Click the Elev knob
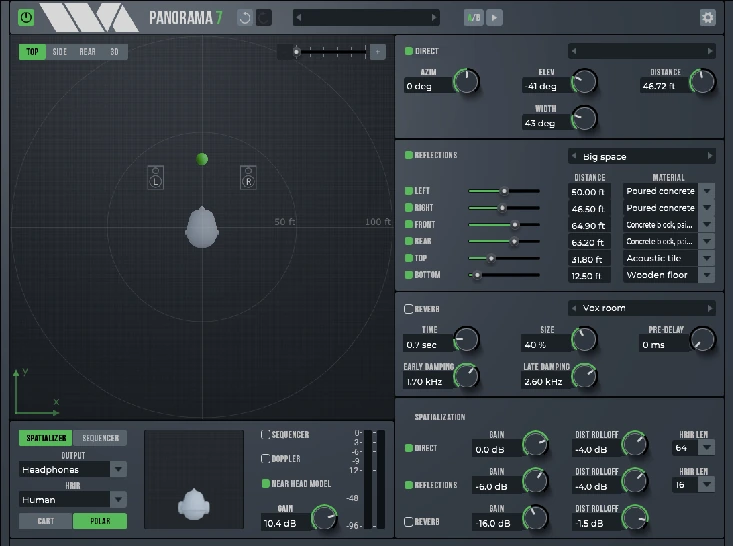 (x=584, y=81)
